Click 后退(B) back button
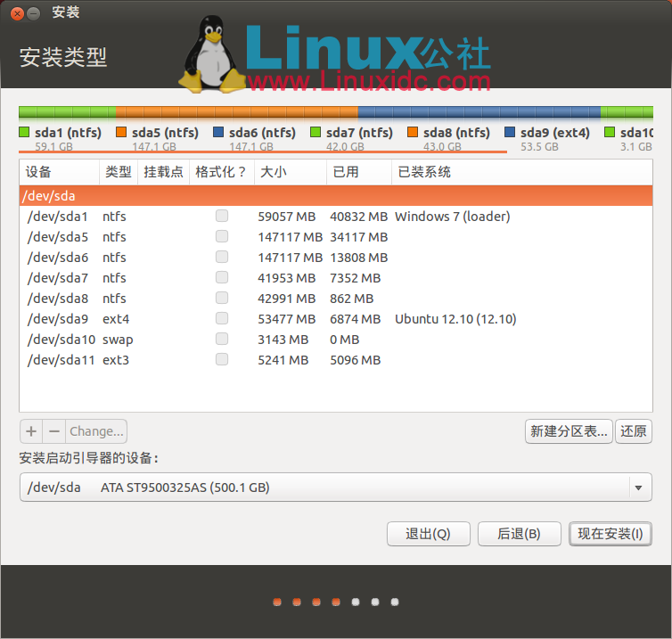 pyautogui.click(x=519, y=534)
